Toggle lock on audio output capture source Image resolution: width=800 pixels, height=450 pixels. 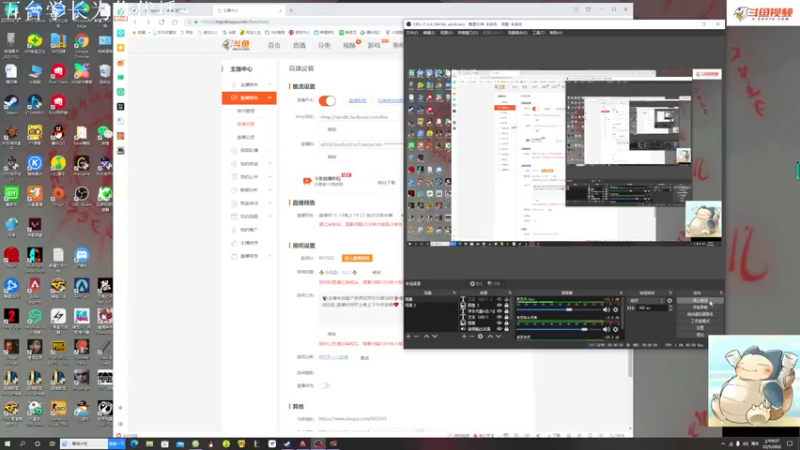(x=506, y=329)
